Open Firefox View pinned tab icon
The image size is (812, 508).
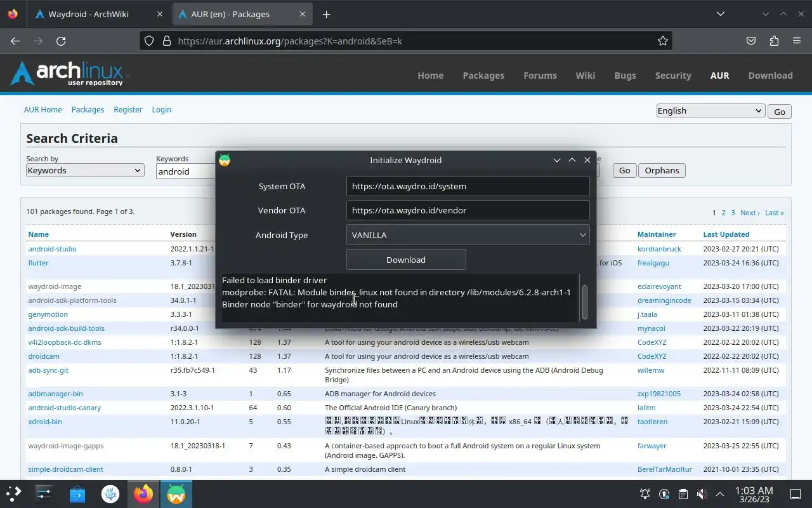[13, 14]
